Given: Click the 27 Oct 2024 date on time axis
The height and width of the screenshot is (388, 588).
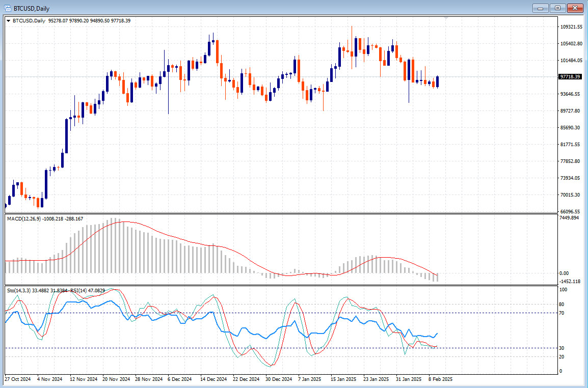Looking at the screenshot, I should click(18, 379).
